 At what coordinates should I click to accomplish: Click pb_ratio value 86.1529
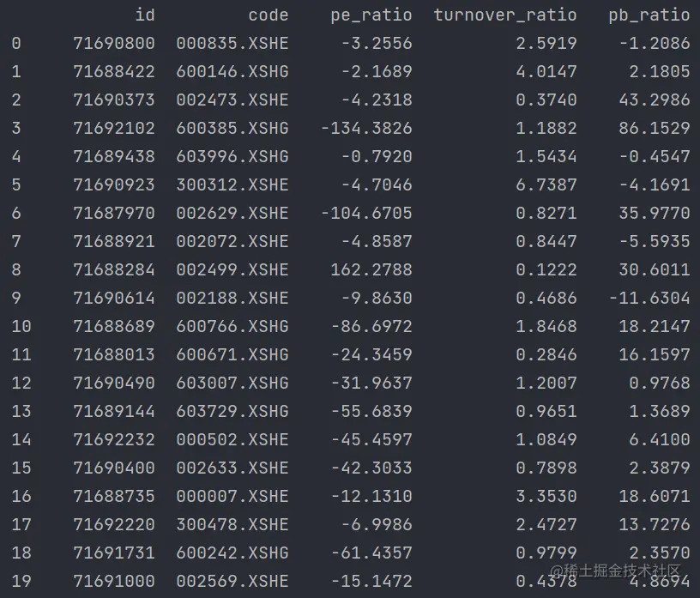(x=655, y=128)
